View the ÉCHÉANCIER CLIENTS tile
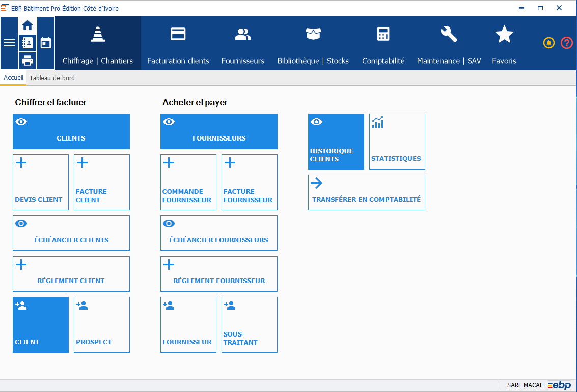The width and height of the screenshot is (577, 392). point(71,233)
